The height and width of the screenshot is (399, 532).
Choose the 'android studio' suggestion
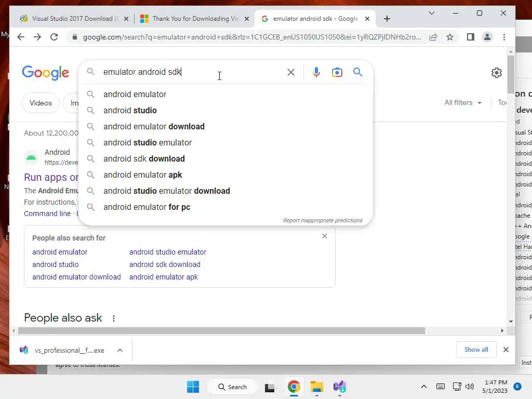pyautogui.click(x=225, y=110)
